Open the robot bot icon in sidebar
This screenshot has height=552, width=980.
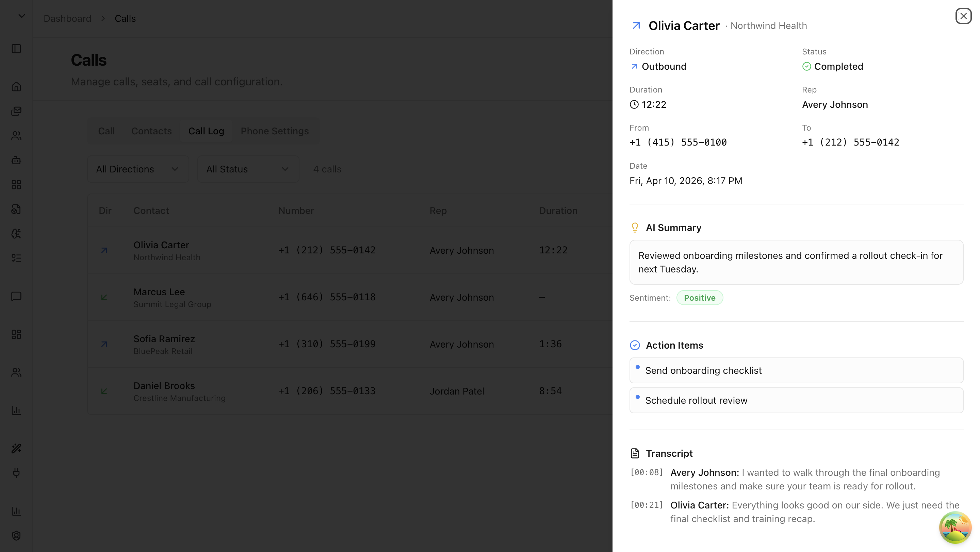[16, 160]
